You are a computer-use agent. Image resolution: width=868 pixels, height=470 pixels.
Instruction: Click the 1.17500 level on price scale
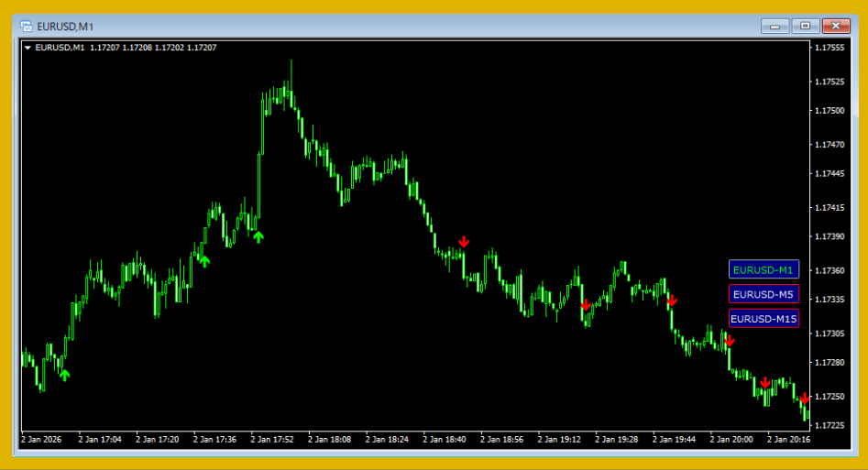pos(833,111)
